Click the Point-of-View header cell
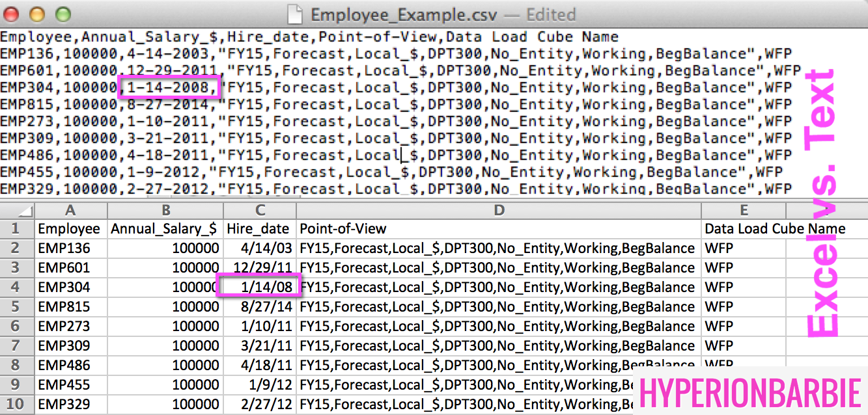The width and height of the screenshot is (868, 415). (498, 229)
